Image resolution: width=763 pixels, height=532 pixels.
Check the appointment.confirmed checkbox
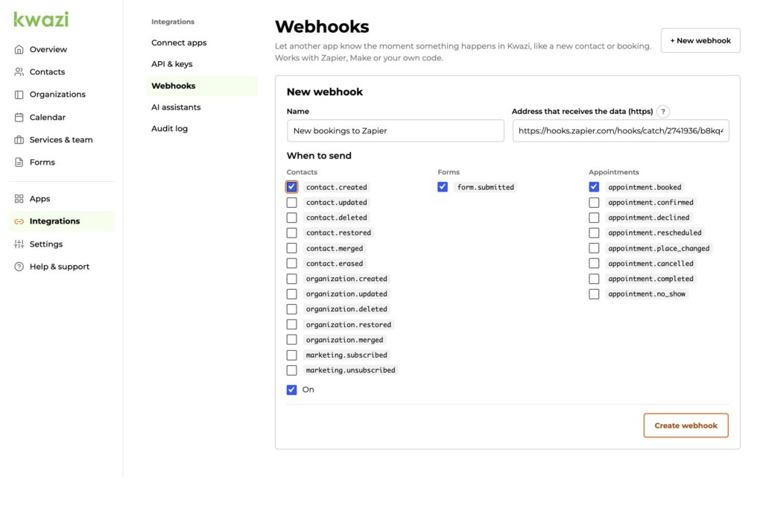(x=594, y=203)
